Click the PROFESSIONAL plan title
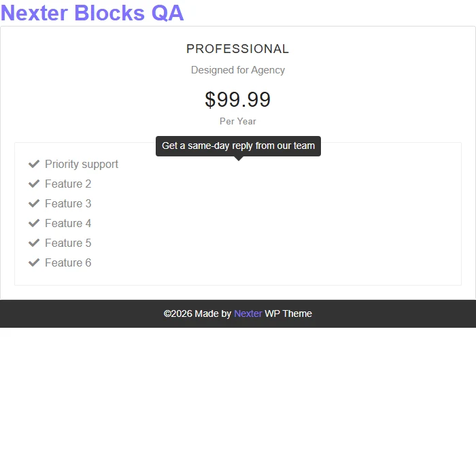476x476 pixels. (x=238, y=49)
